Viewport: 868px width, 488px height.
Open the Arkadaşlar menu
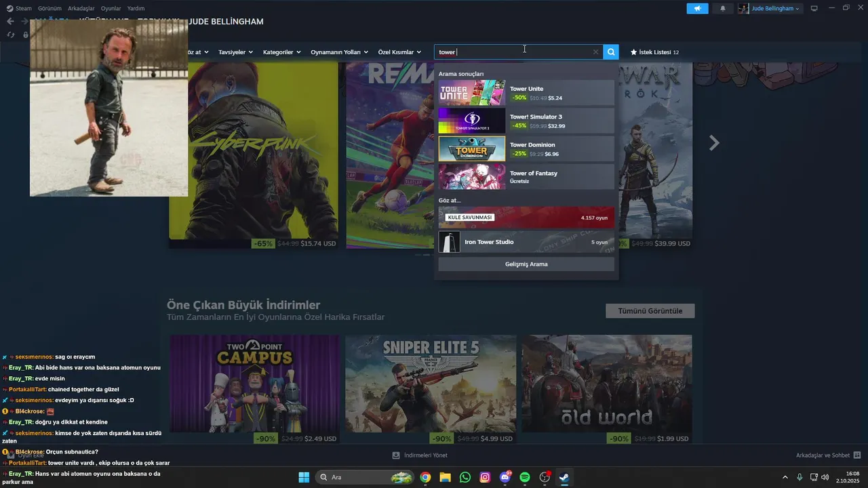point(81,8)
